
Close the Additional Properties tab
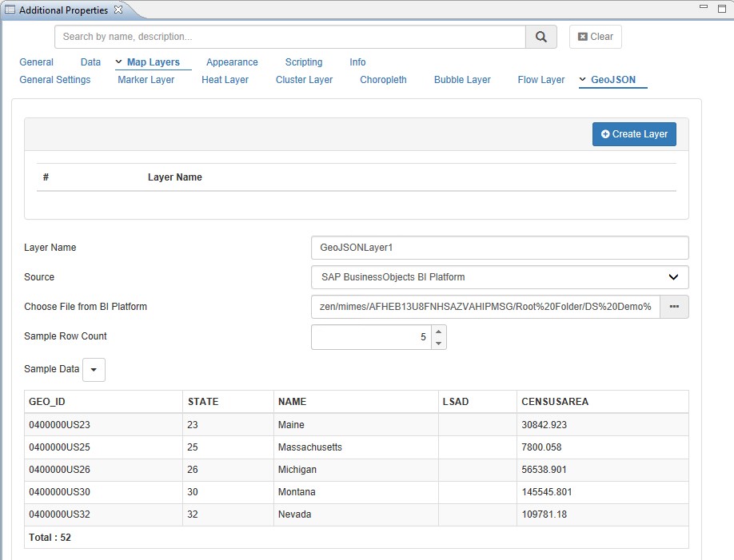(x=118, y=10)
